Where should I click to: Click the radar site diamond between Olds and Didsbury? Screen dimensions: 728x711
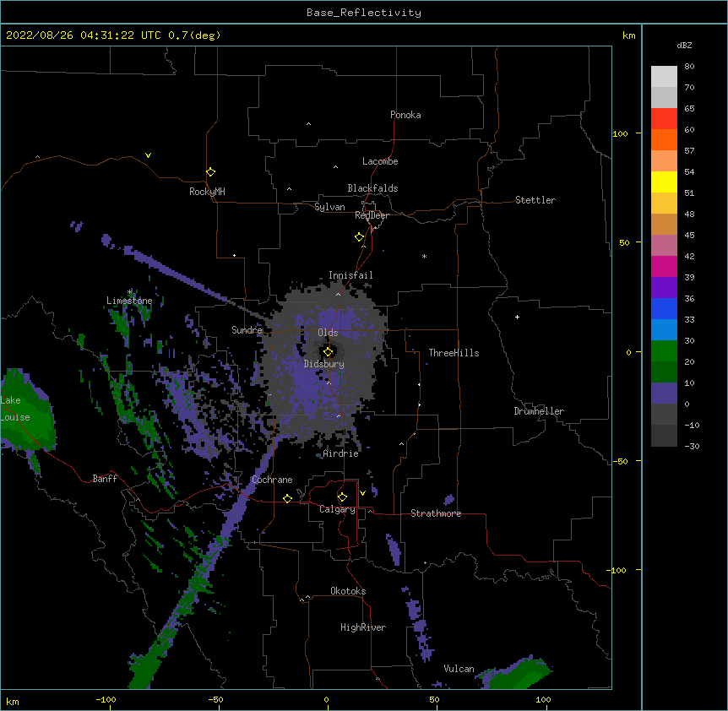point(328,352)
